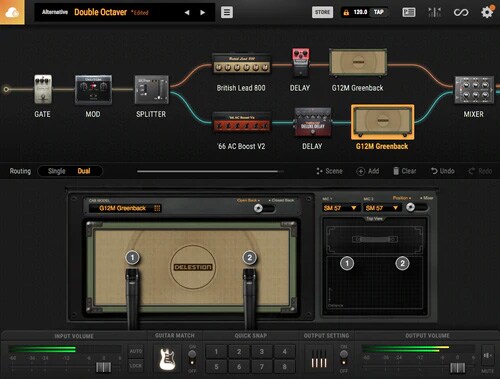This screenshot has width=500, height=379.
Task: Click the TAP tempo button
Action: [379, 12]
